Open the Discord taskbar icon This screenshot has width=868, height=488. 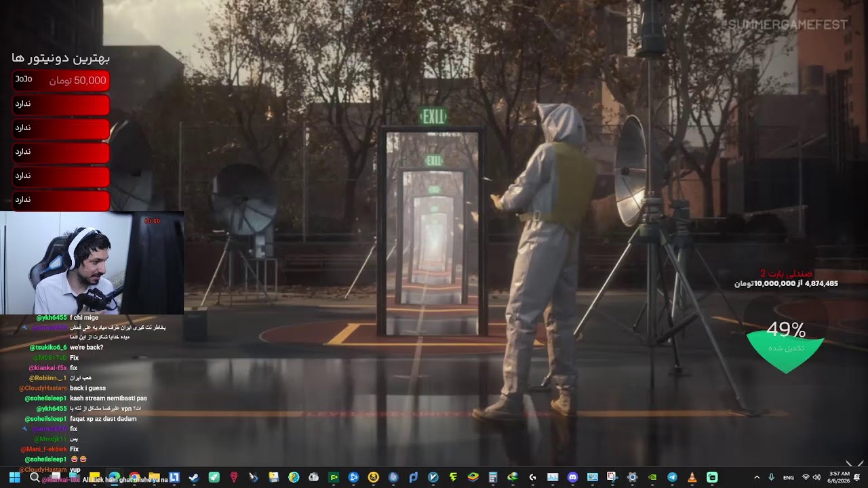(572, 477)
